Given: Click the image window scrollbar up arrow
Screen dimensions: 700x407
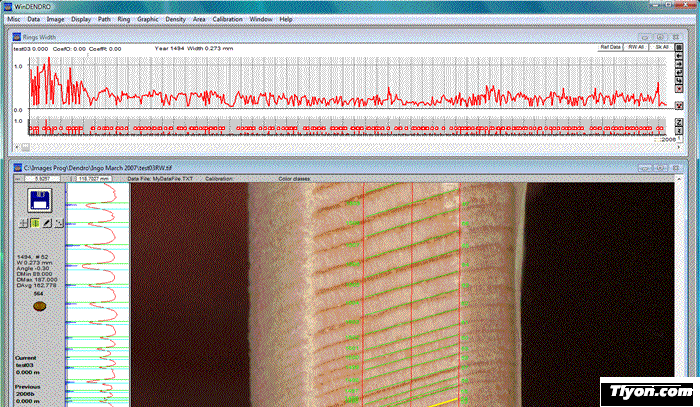Looking at the screenshot, I should pos(679,179).
